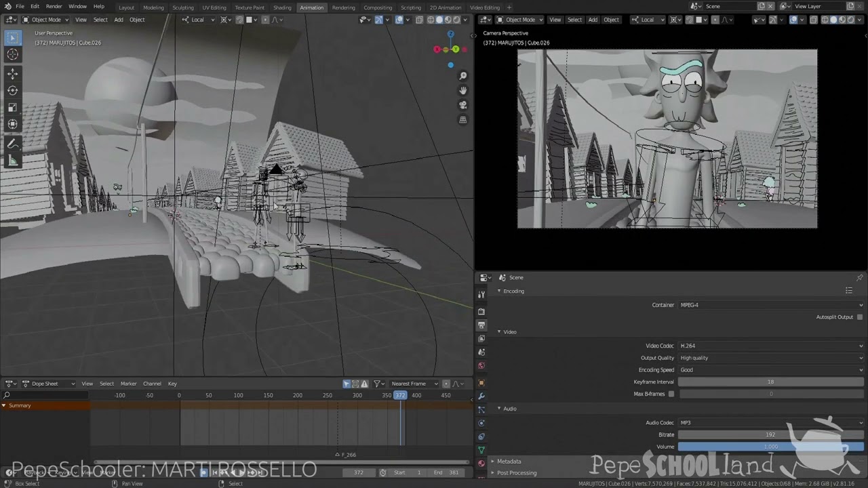Activate the Scale tool
Screen dimensions: 868x488
click(x=12, y=107)
